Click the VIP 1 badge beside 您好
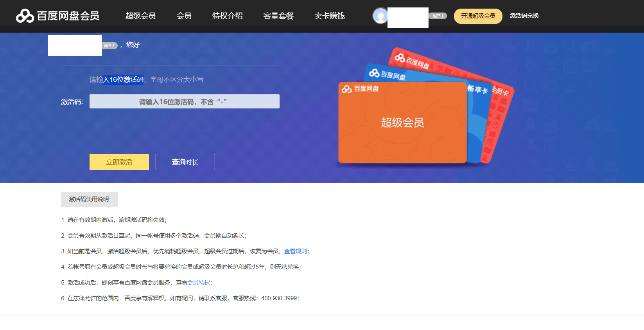Viewport: 644px width, 330px height. 110,45
